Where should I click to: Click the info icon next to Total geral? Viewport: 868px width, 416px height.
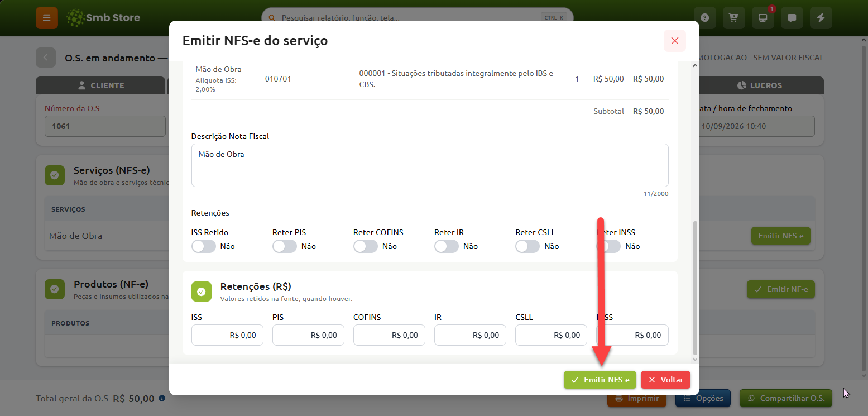162,399
